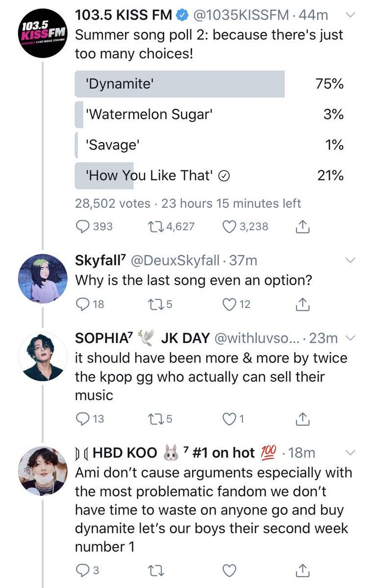Open the @1035KISSFM handle link
The image size is (372, 588).
point(241,16)
